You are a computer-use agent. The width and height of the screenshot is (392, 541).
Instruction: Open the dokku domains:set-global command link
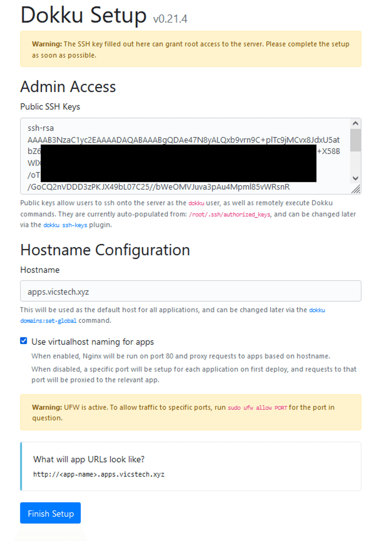(x=48, y=321)
